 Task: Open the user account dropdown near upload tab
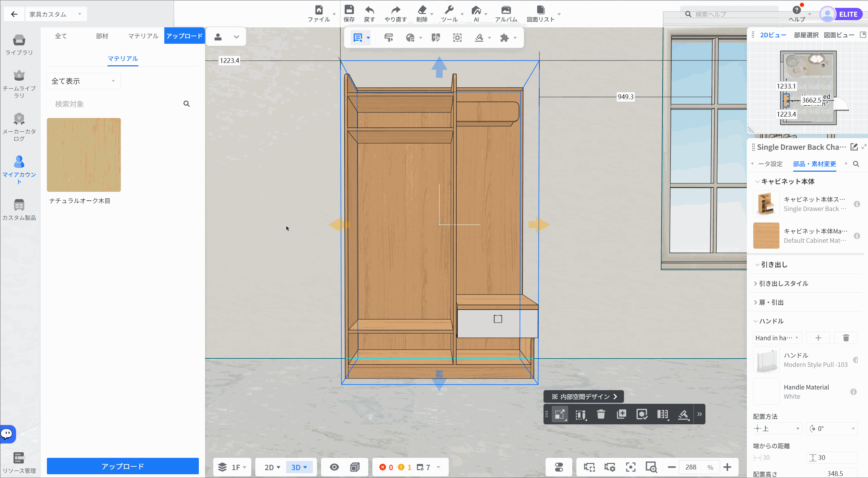point(226,37)
